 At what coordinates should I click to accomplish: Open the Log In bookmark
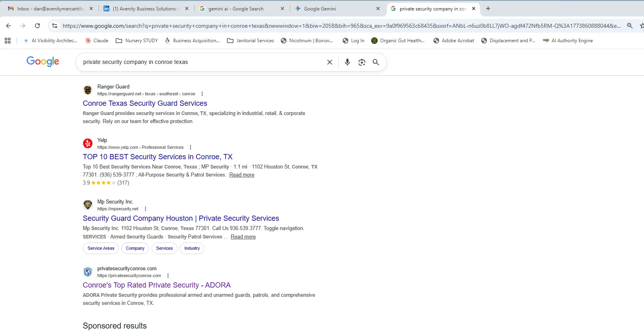(354, 41)
